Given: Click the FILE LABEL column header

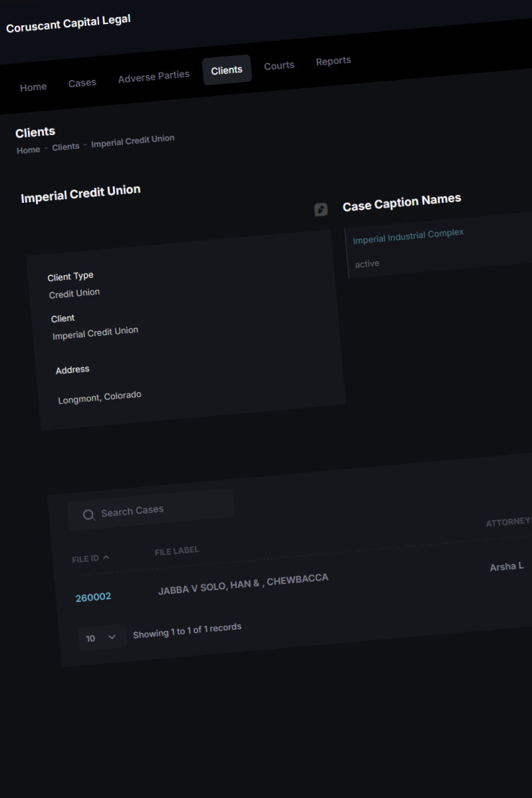Looking at the screenshot, I should point(177,551).
